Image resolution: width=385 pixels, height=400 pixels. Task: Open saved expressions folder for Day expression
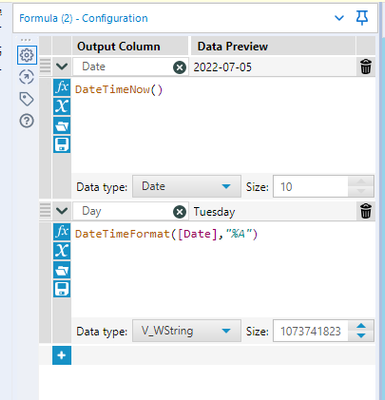[62, 270]
